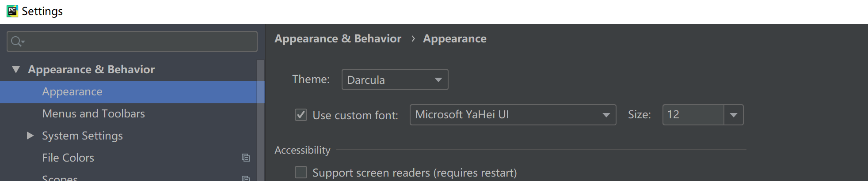Click the Appearance breadcrumb label
The height and width of the screenshot is (181, 868).
(x=455, y=39)
